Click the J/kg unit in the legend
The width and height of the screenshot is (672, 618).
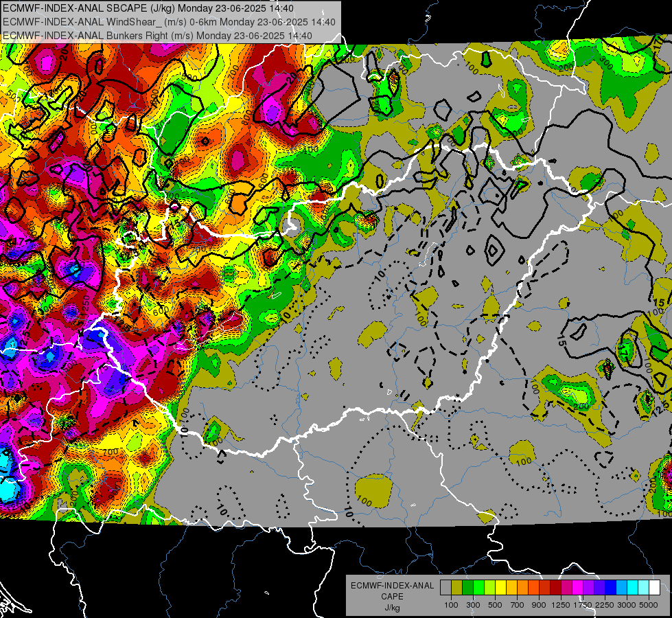(x=392, y=608)
